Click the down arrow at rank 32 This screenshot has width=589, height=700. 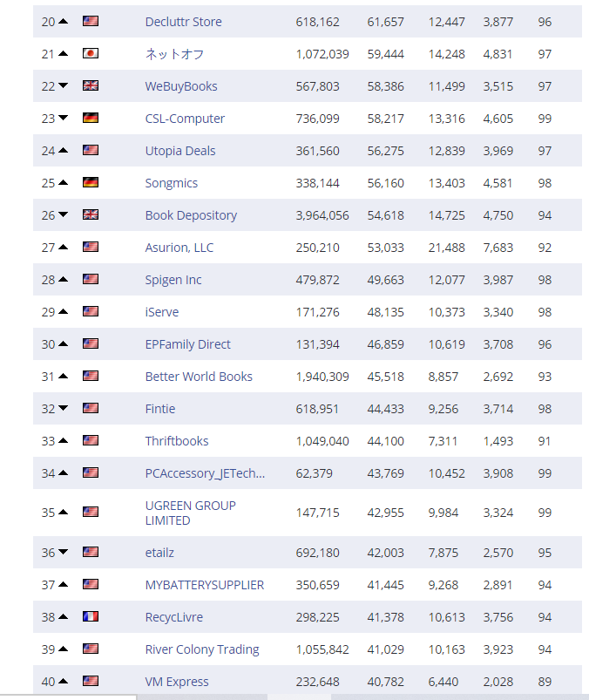tap(63, 409)
